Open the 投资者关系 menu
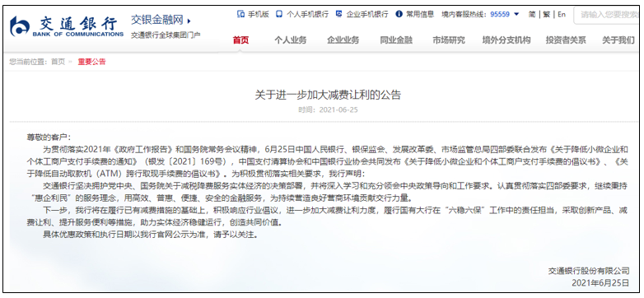The height and width of the screenshot is (298, 644). point(566,40)
